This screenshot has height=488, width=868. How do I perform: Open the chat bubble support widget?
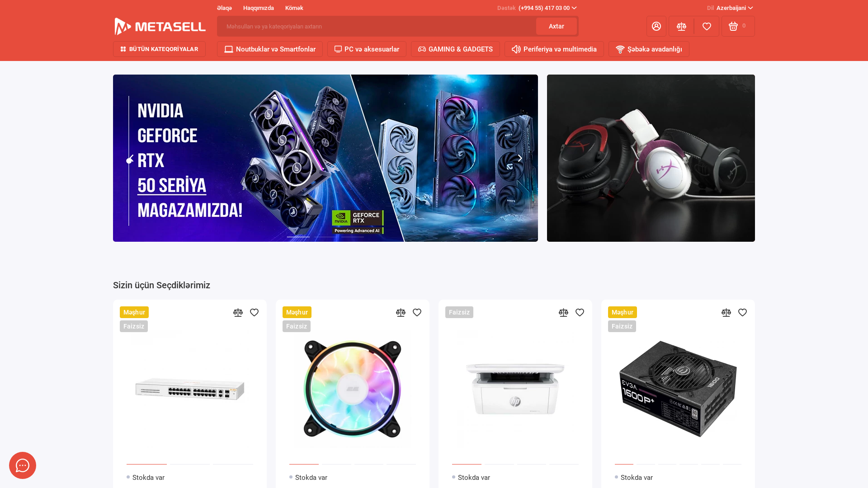coord(23,465)
